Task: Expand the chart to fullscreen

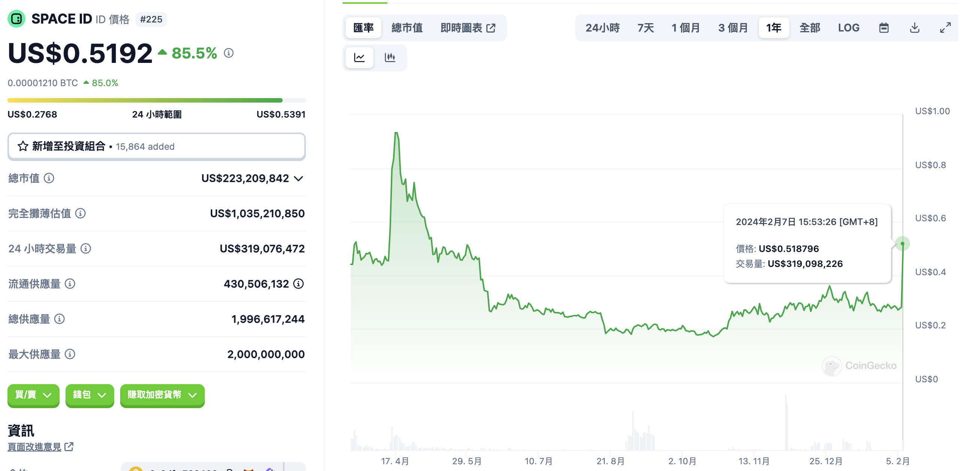Action: pyautogui.click(x=946, y=28)
